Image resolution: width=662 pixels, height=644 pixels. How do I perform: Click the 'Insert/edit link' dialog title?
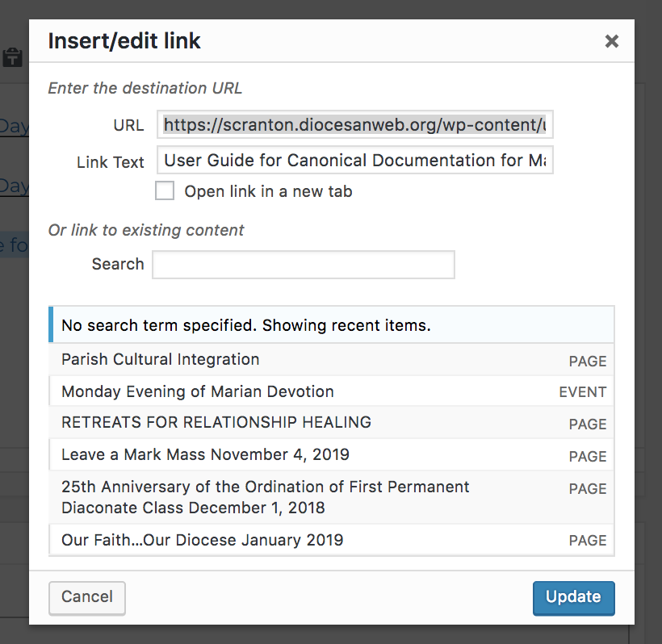[x=124, y=40]
